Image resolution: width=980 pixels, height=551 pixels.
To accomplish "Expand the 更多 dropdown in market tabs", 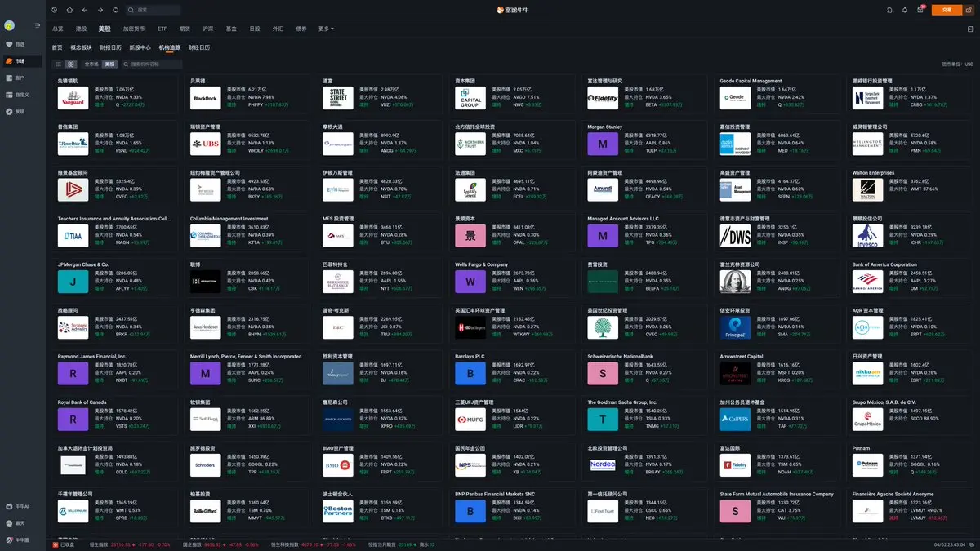I will pos(326,29).
